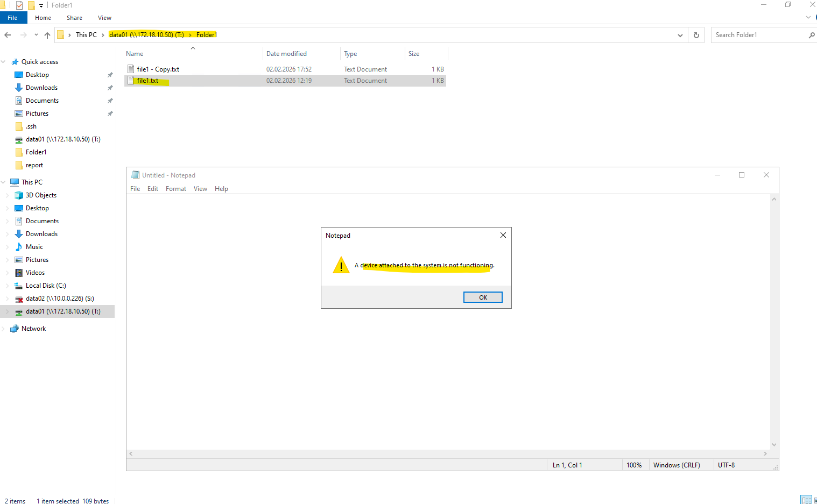This screenshot has height=504, width=817.
Task: Click the 02.02.2026 17:52 date cell
Action: point(289,69)
